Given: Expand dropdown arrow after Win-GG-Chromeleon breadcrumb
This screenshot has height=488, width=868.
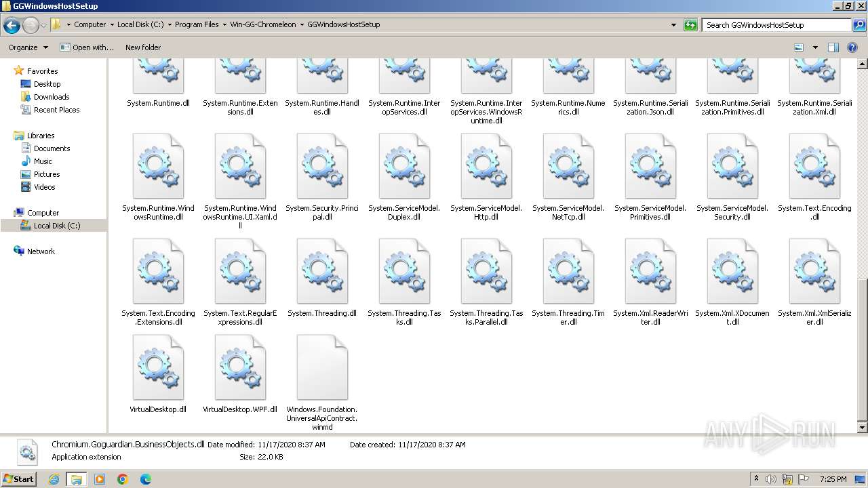Looking at the screenshot, I should pos(302,24).
